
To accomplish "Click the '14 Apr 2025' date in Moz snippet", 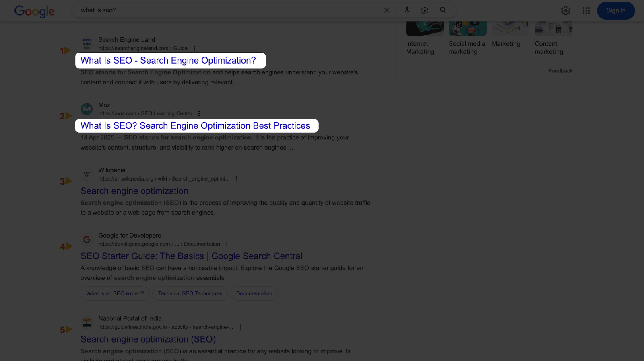I will tap(97, 137).
